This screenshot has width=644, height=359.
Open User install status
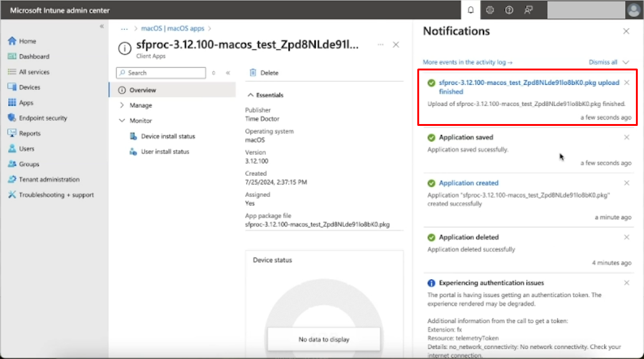pyautogui.click(x=164, y=151)
